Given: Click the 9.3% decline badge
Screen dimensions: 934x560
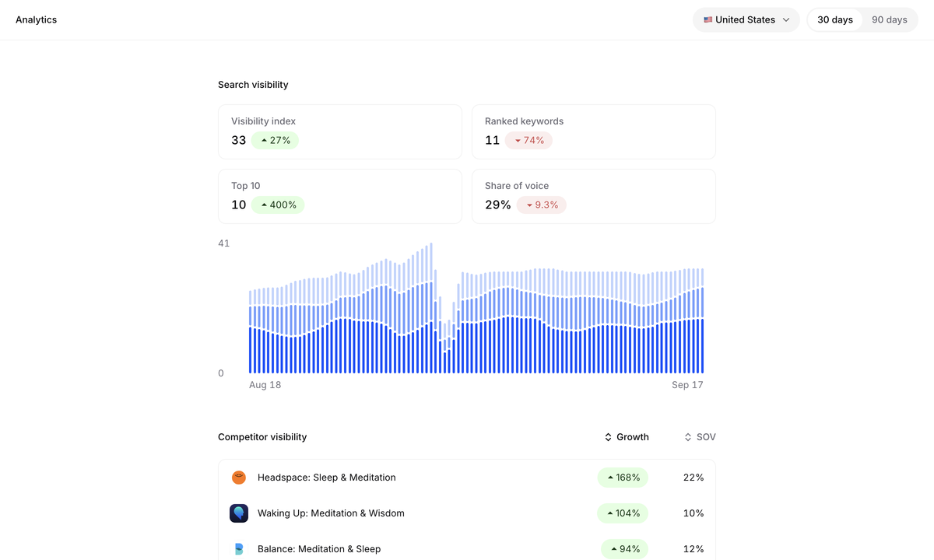Looking at the screenshot, I should tap(542, 205).
